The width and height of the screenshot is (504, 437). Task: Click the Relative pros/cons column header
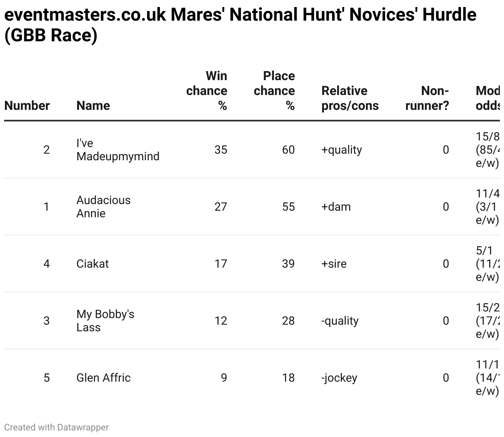click(350, 98)
